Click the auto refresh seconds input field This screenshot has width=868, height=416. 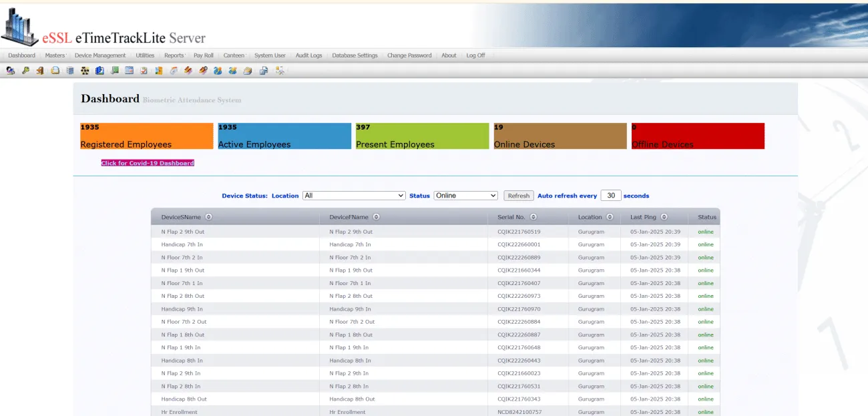[611, 196]
